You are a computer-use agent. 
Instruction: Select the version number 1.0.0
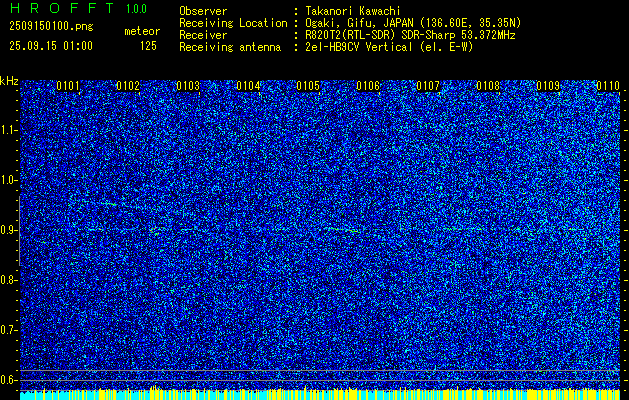(x=136, y=9)
